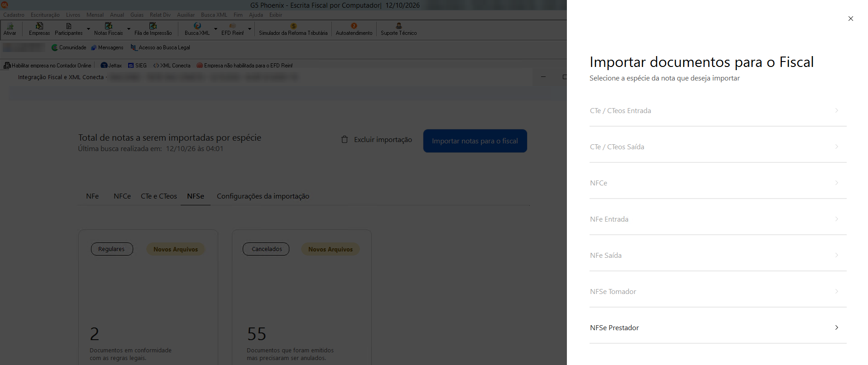Viewport: 868px width, 365px height.
Task: Open SIEG integration shortcut
Action: coord(138,66)
